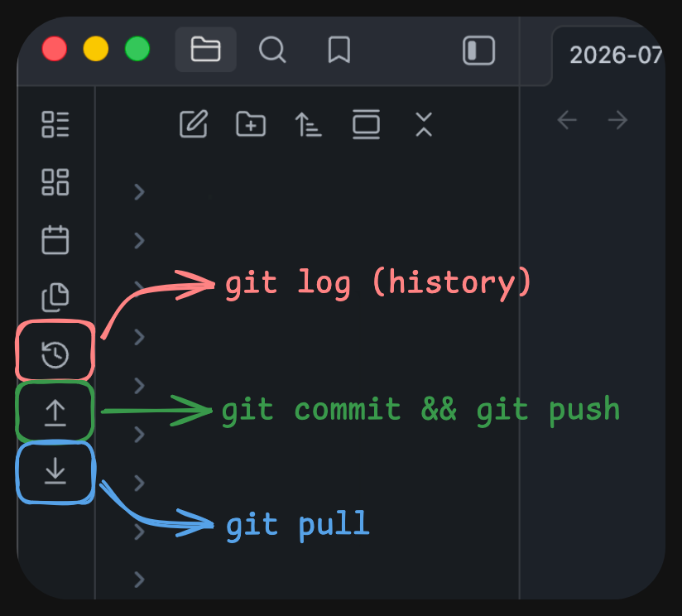Click the commit and push upload icon
The height and width of the screenshot is (616, 682).
55,412
